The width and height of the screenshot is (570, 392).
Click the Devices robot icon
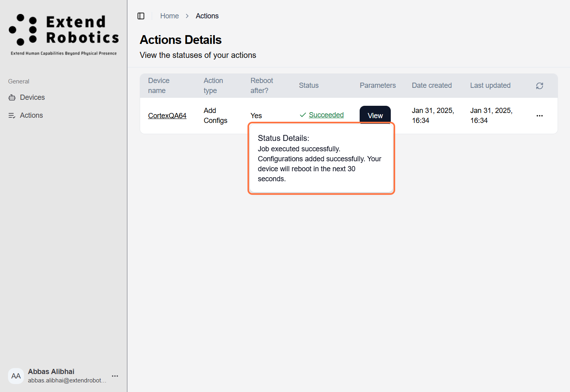(12, 97)
